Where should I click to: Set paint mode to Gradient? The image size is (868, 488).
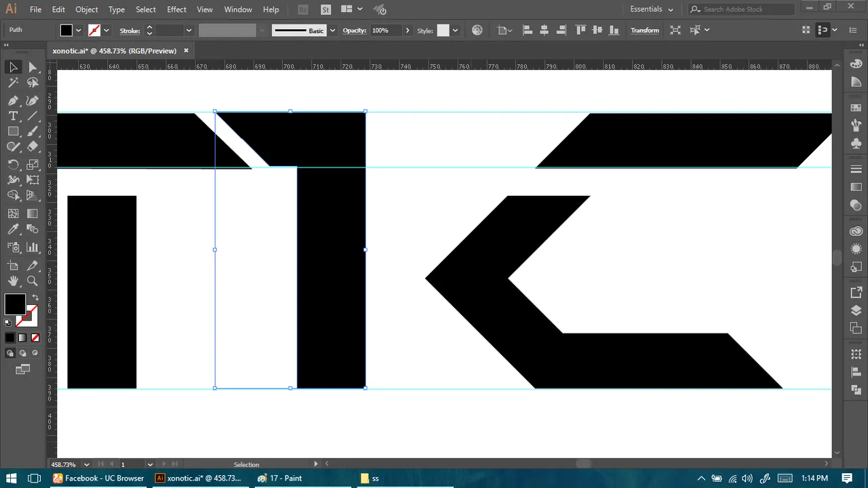(x=22, y=338)
